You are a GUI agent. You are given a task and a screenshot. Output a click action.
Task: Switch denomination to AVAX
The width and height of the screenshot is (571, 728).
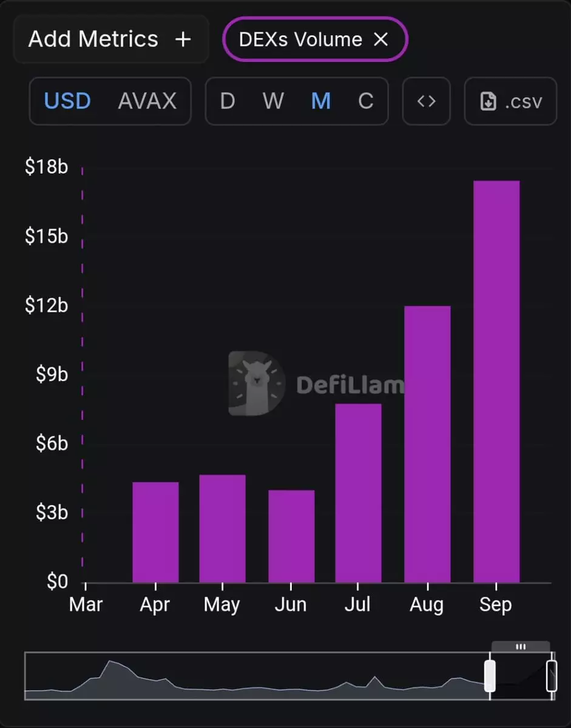pos(147,101)
